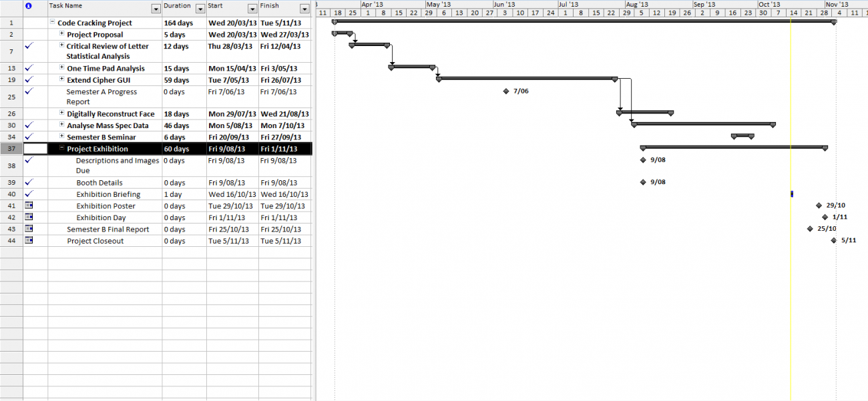Image resolution: width=868 pixels, height=401 pixels.
Task: Click the Semester B Seminar Gantt bar
Action: point(742,136)
